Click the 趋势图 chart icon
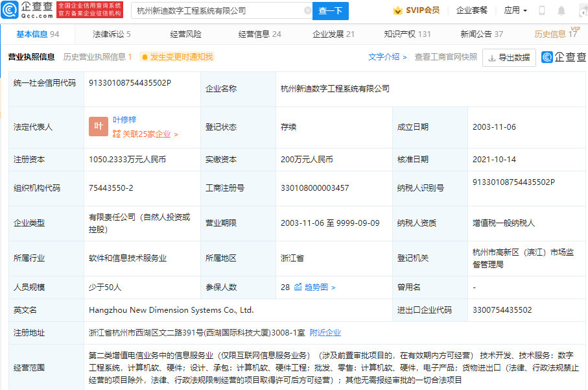The width and height of the screenshot is (588, 390). tap(298, 287)
